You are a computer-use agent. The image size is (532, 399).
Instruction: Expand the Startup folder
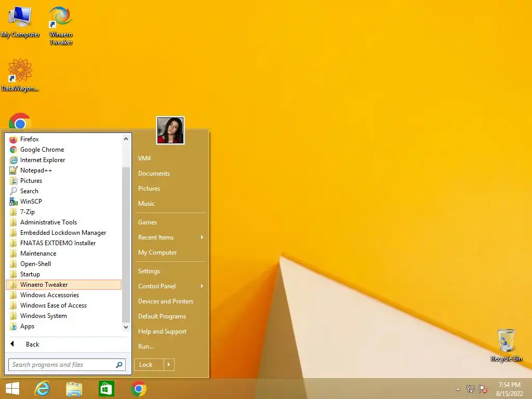(64, 274)
